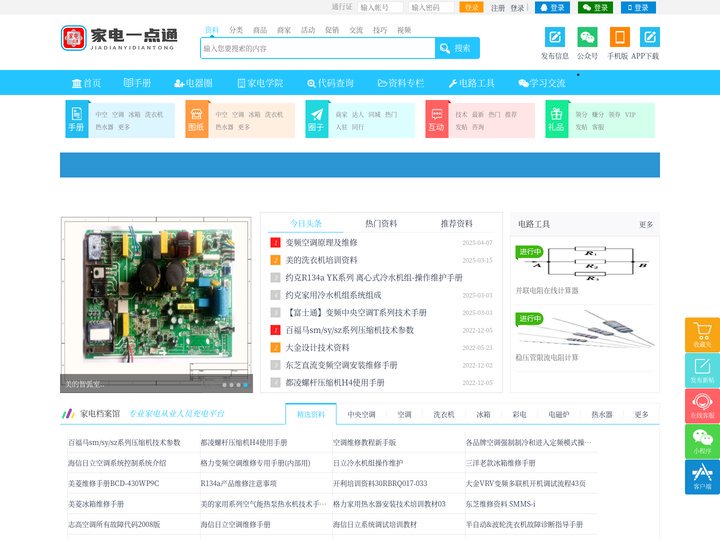Open the 收藏夹 cart sidebar icon

[x=703, y=334]
